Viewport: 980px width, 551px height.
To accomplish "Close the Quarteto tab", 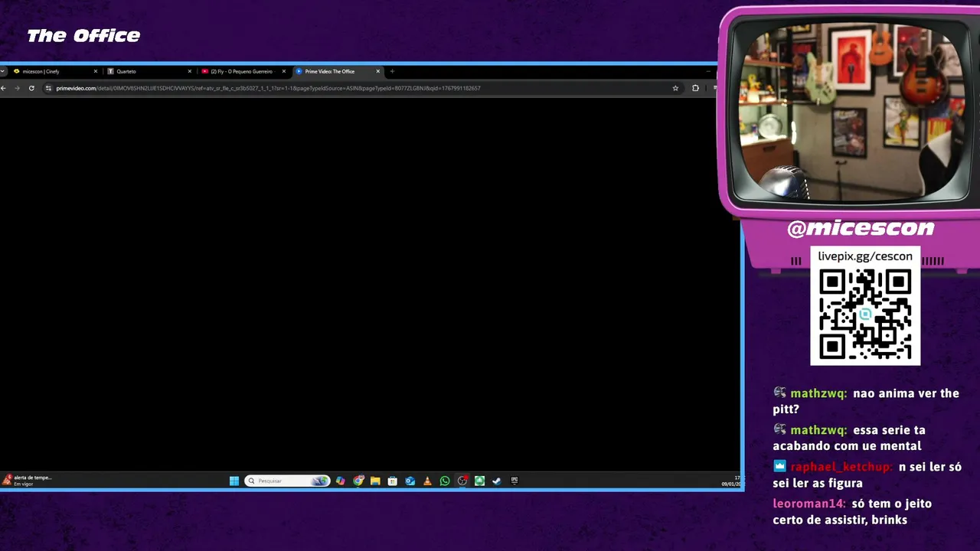I will coord(190,71).
